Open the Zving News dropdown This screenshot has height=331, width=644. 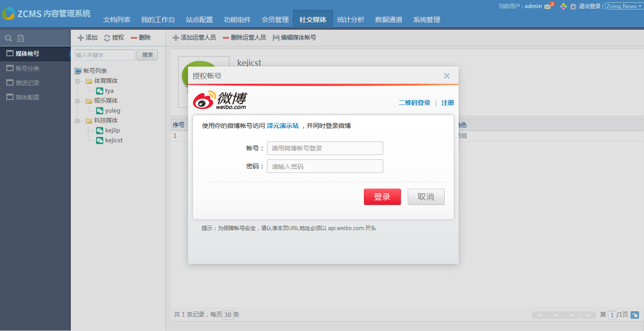[x=624, y=6]
